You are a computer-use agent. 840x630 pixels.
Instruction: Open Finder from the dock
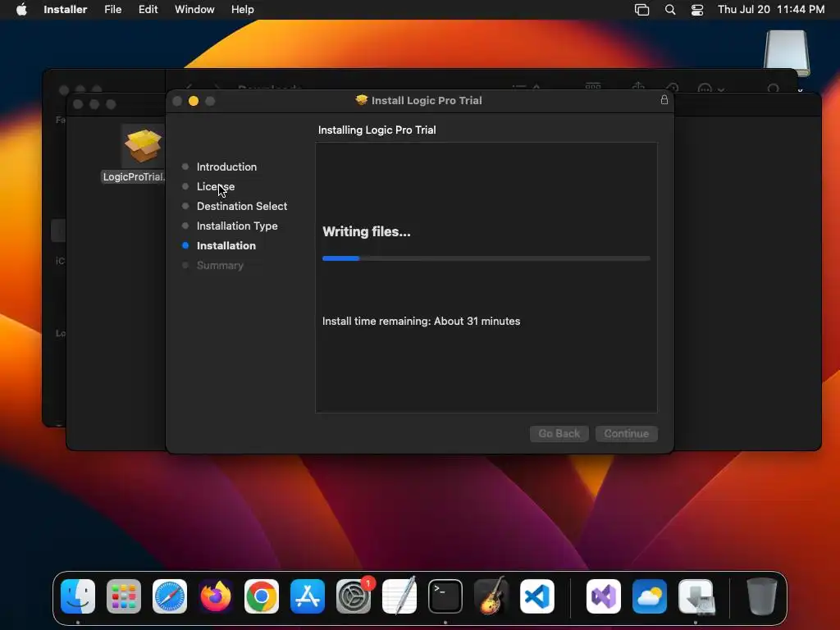(x=78, y=596)
